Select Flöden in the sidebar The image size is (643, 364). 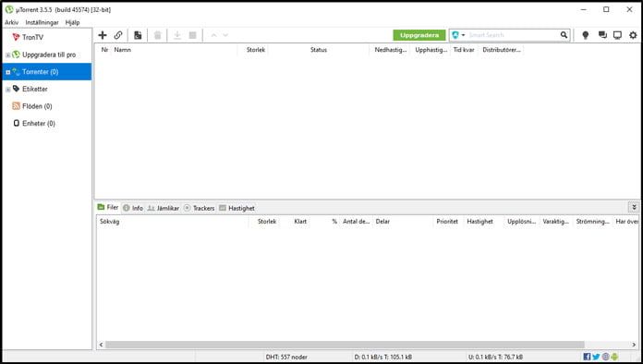coord(37,106)
